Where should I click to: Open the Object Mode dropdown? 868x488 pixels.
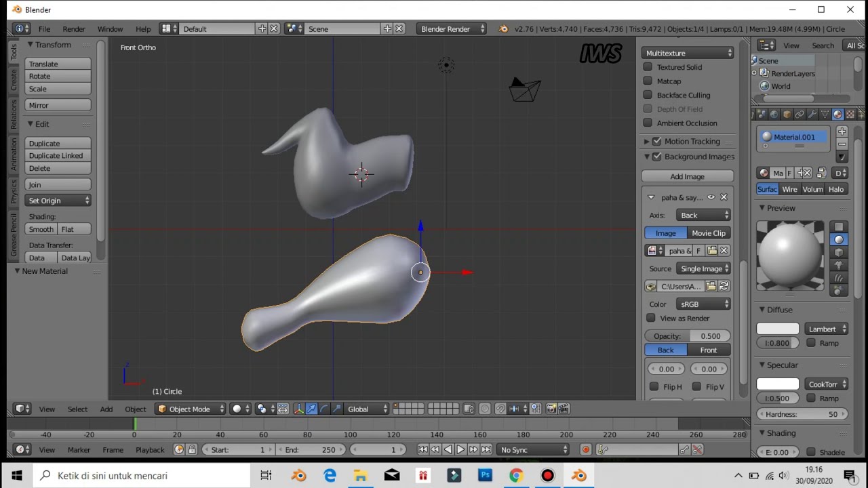click(x=191, y=409)
